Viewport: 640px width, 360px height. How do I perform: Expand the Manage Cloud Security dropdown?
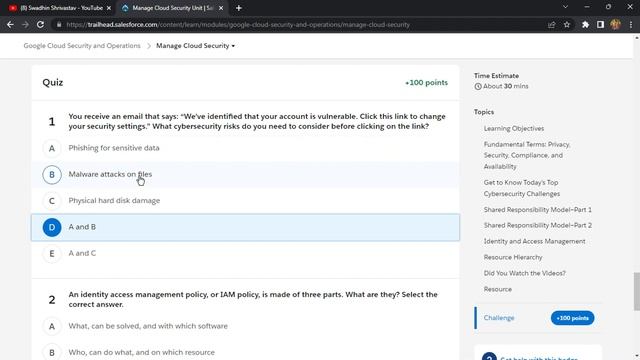tap(196, 46)
